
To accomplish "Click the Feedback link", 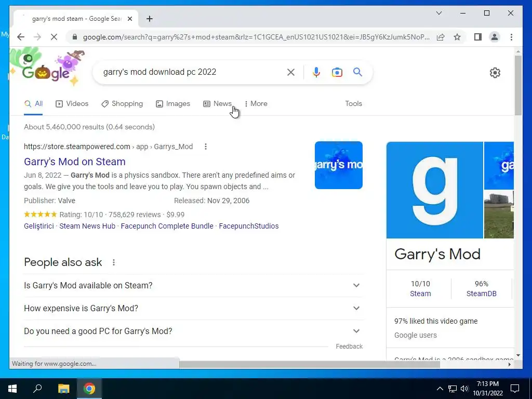I will (349, 347).
